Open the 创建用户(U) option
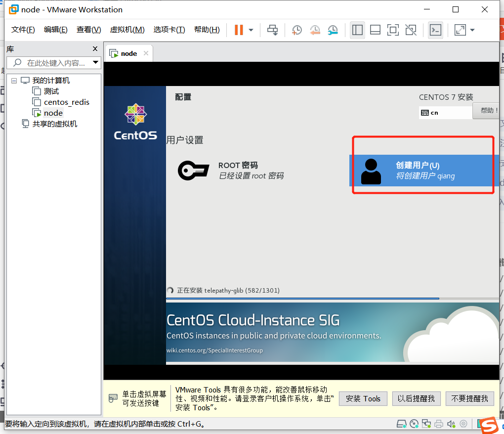 [x=423, y=171]
